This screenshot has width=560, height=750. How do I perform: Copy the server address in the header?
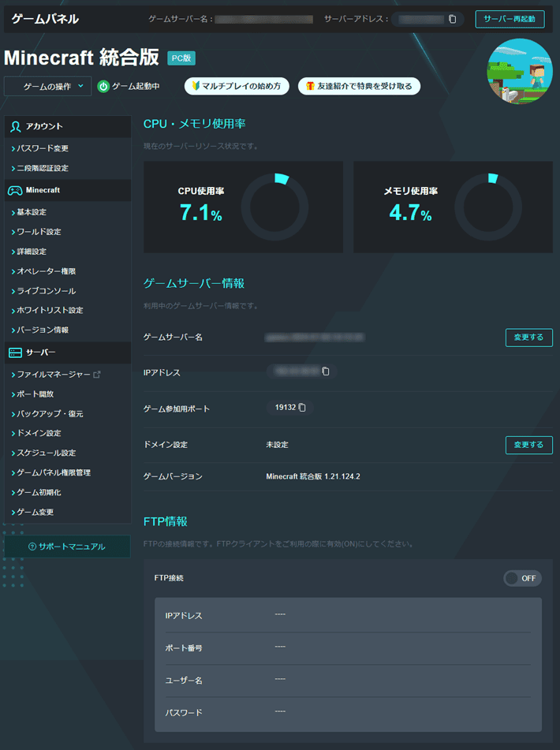coord(452,19)
